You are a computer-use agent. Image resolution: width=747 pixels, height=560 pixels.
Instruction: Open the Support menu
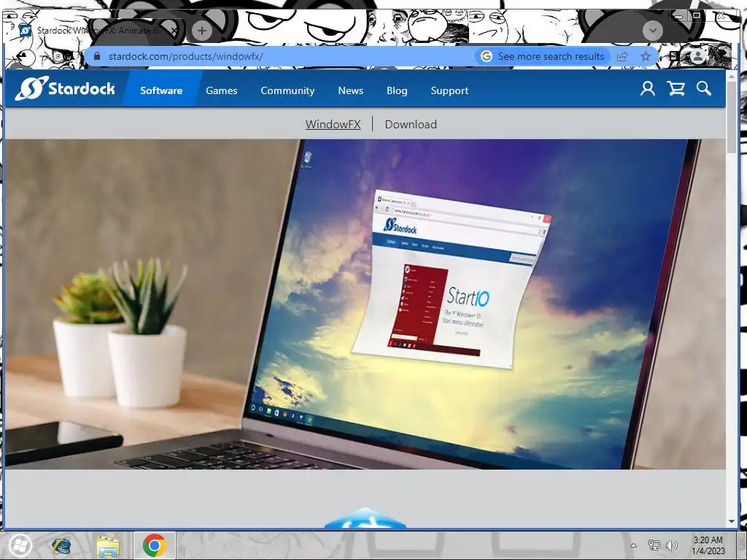(x=449, y=90)
